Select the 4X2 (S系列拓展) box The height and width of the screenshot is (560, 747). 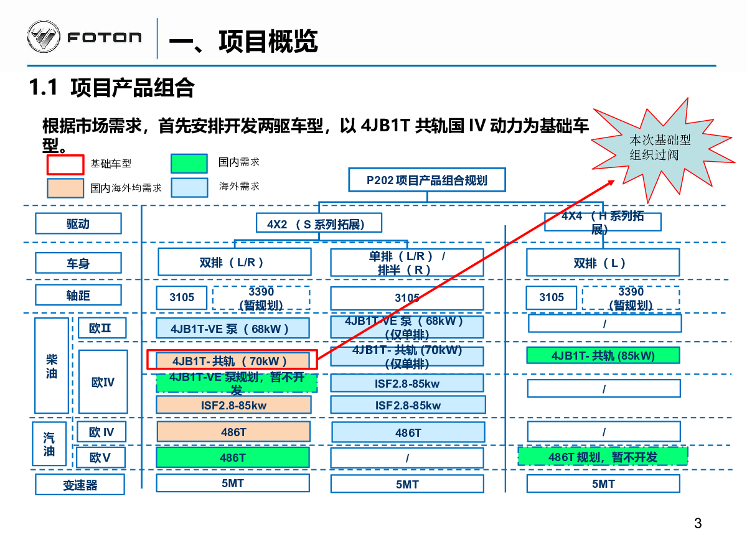[x=319, y=223]
